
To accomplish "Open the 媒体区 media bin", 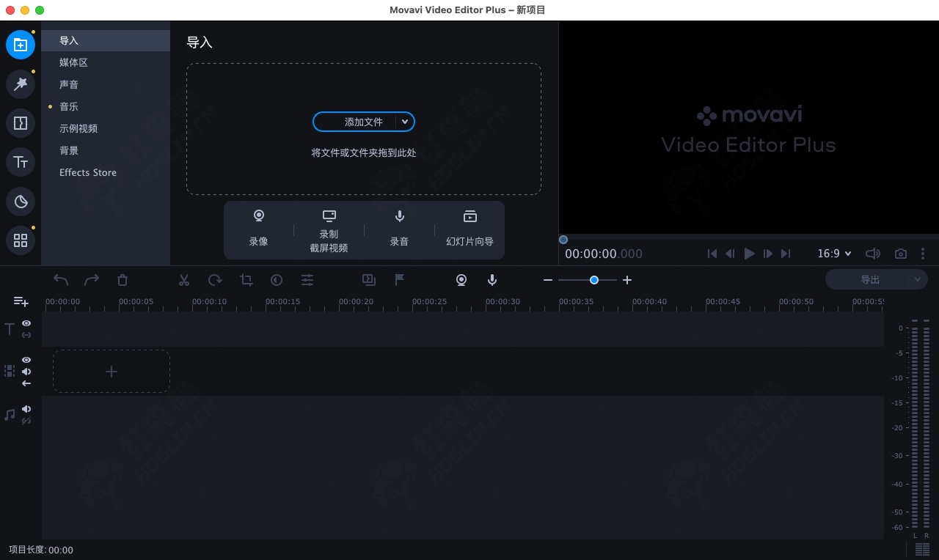I will tap(106, 62).
